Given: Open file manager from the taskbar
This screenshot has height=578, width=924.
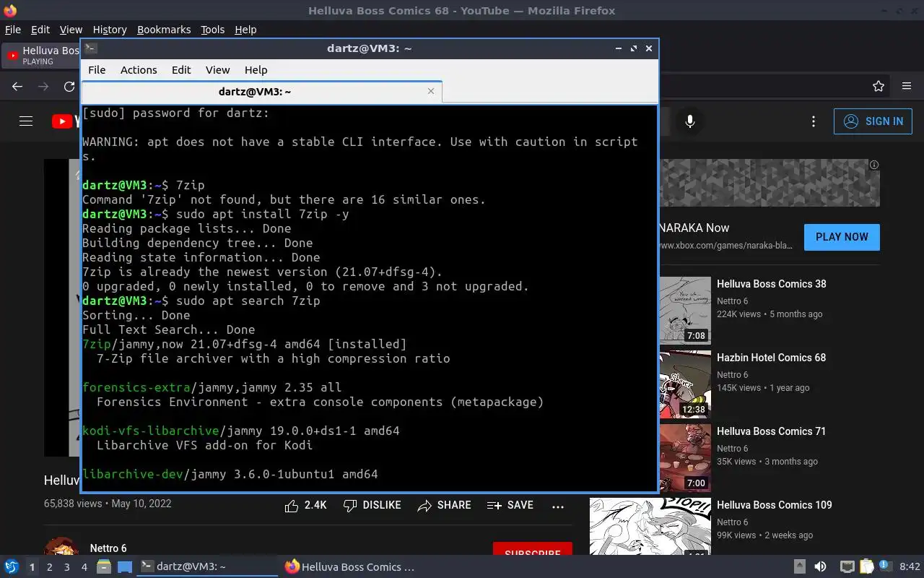Looking at the screenshot, I should tap(104, 567).
